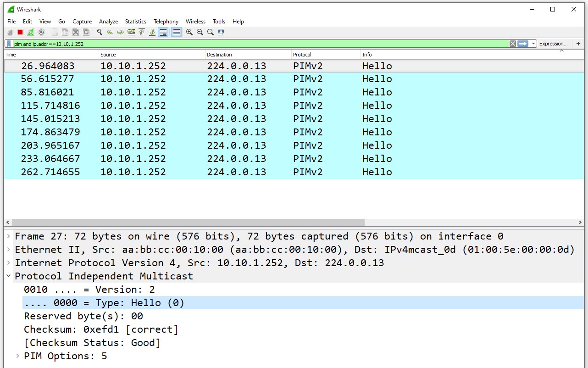588x368 pixels.
Task: Select the packet at time 115.714816
Action: coord(294,106)
